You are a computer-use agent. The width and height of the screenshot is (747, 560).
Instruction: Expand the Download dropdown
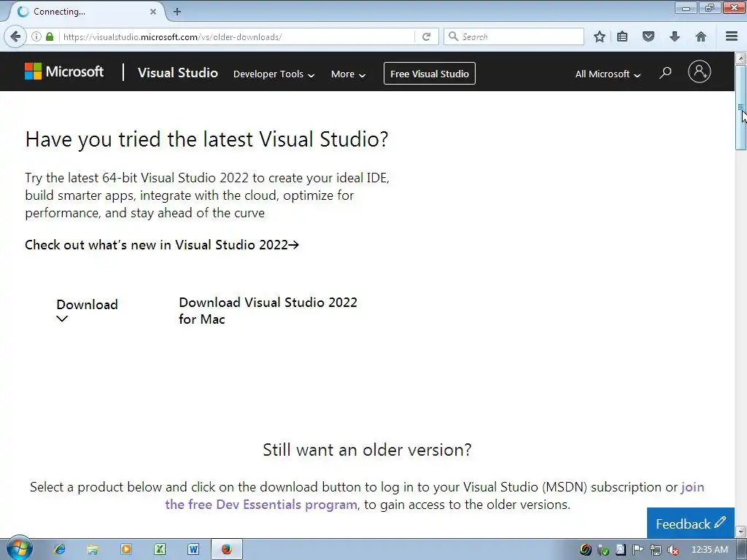pos(87,310)
